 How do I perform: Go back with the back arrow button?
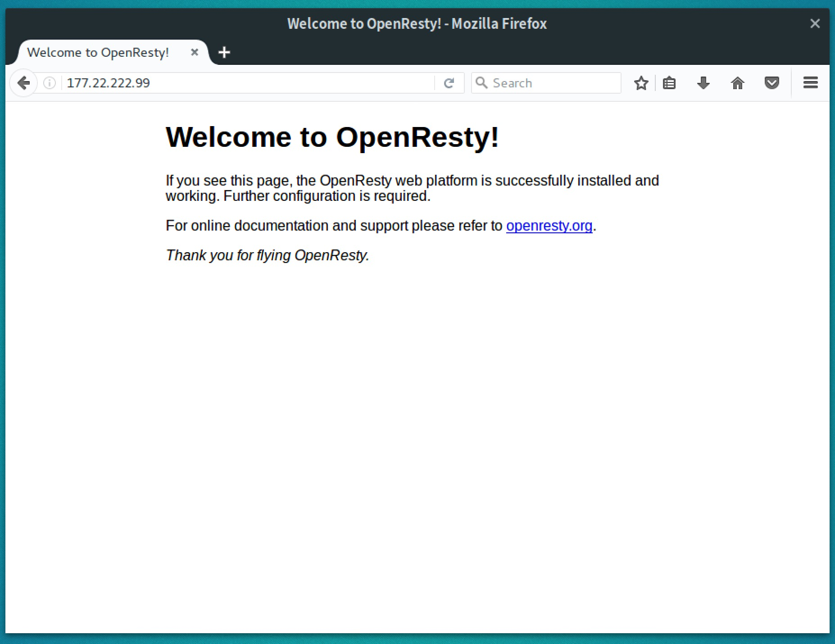[23, 83]
